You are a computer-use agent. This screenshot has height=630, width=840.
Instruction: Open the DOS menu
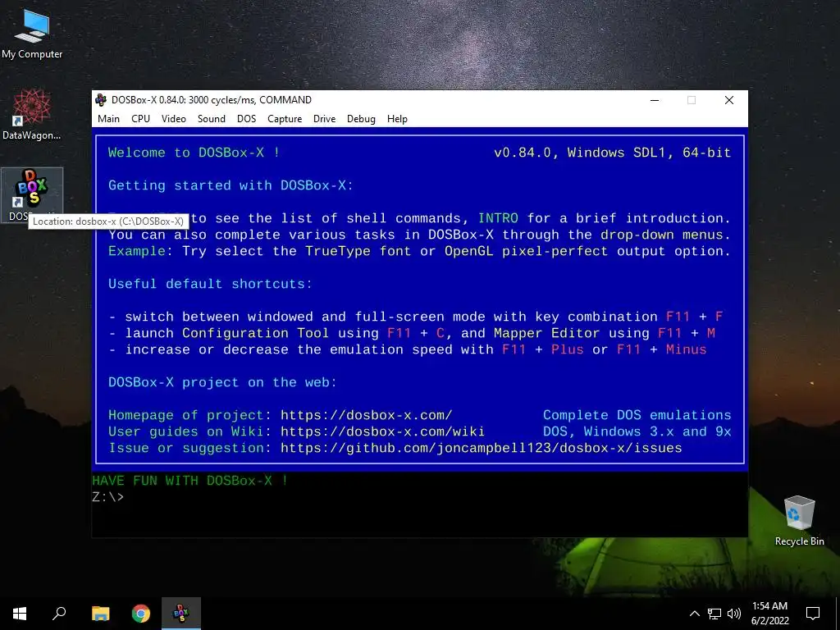point(246,119)
